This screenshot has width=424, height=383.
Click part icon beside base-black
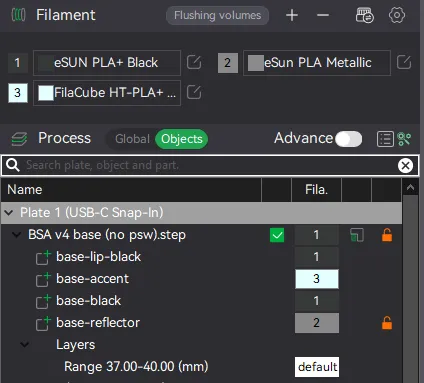pyautogui.click(x=43, y=301)
